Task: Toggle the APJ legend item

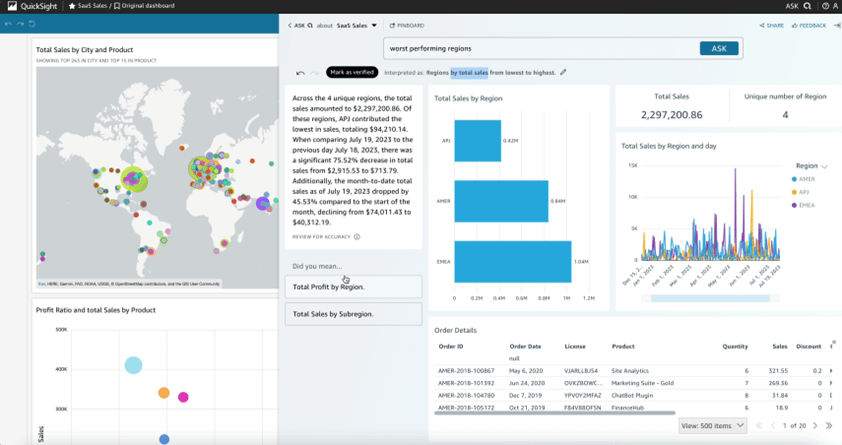Action: [805, 192]
